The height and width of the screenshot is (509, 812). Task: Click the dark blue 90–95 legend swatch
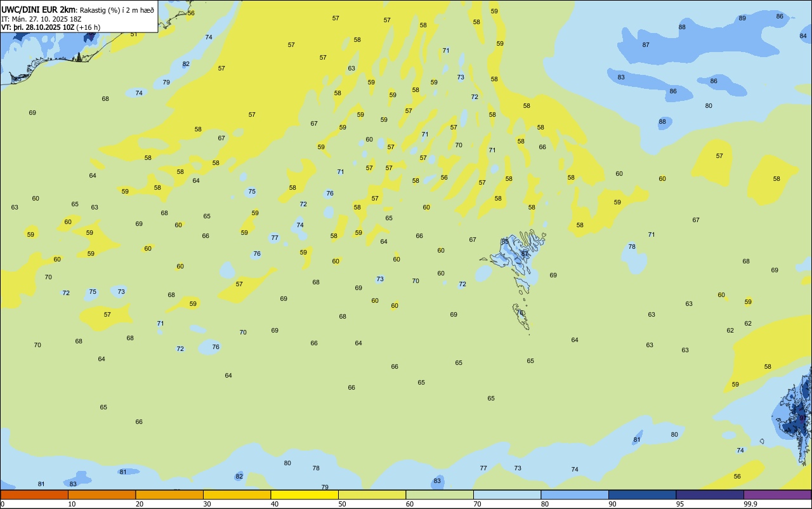642,494
